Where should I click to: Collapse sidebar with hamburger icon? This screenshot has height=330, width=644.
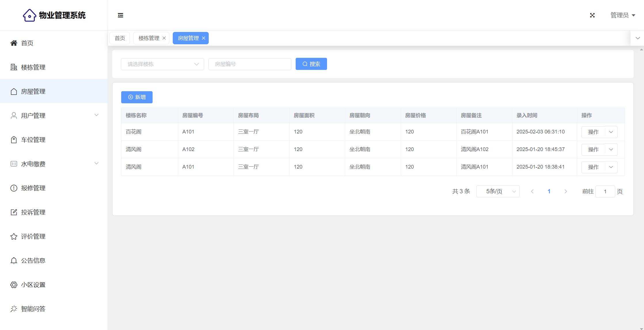click(x=120, y=15)
